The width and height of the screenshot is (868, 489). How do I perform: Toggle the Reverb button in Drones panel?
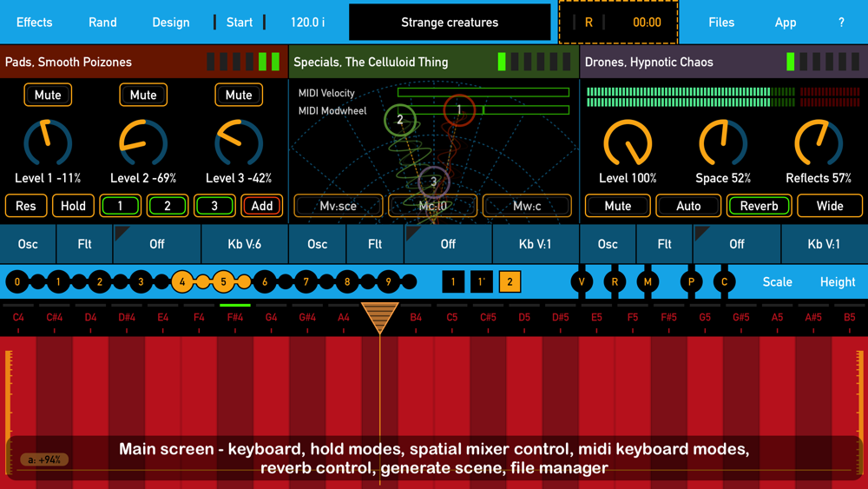click(759, 206)
